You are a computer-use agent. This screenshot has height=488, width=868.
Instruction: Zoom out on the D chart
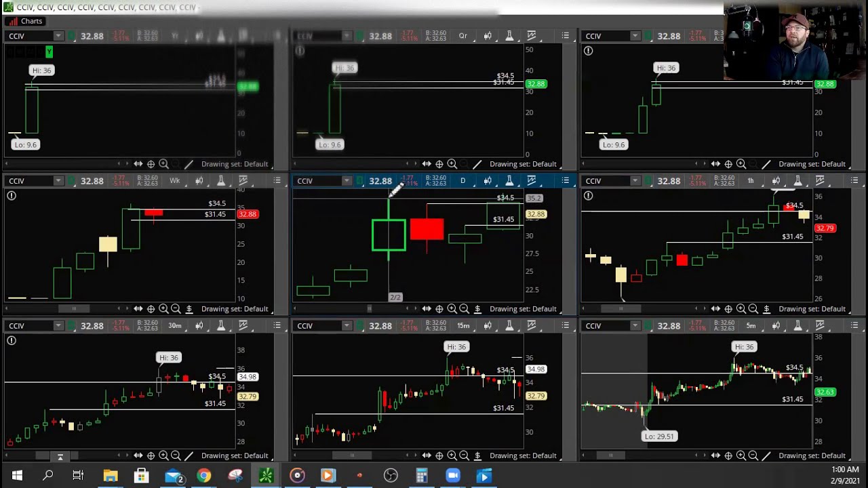[465, 309]
